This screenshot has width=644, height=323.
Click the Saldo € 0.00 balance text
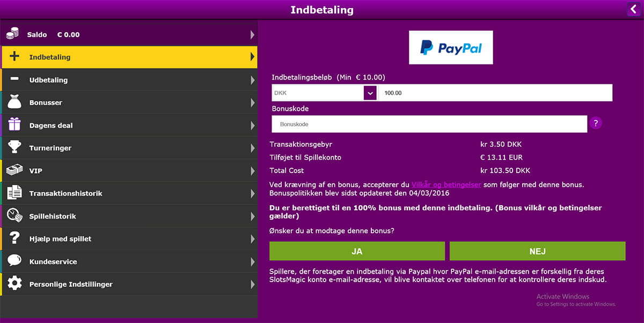click(53, 34)
